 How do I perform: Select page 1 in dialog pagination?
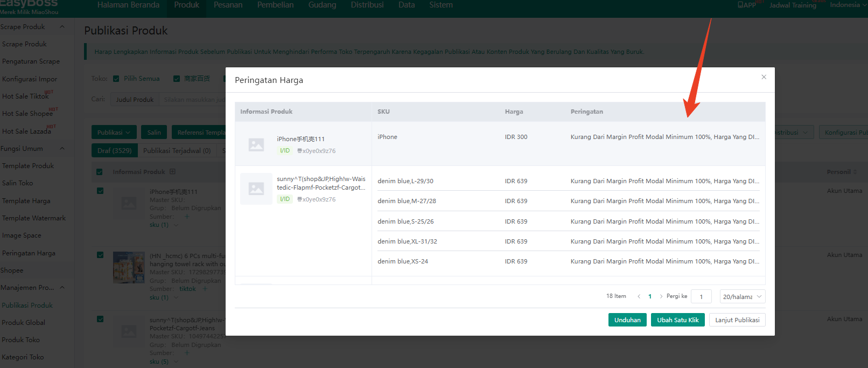click(x=650, y=296)
